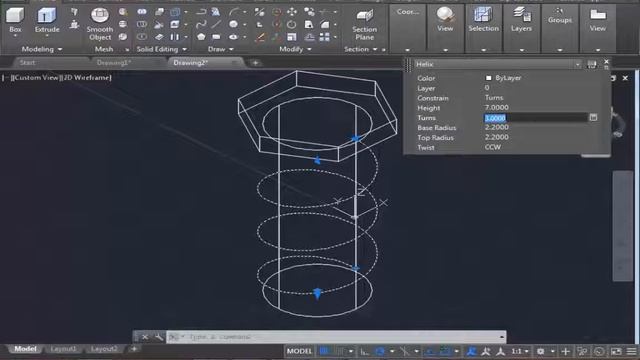Viewport: 640px width, 360px height.
Task: Click the Clean Screen status icon
Action: tap(616, 351)
